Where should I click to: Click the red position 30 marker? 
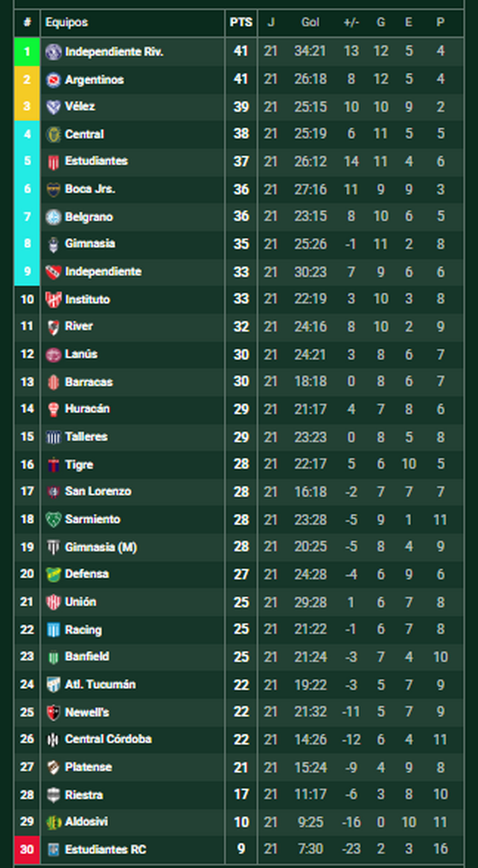(27, 849)
